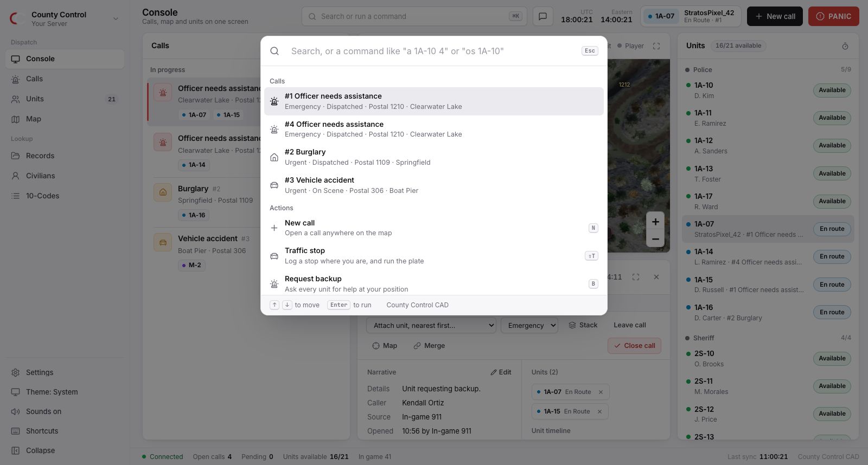The height and width of the screenshot is (465, 868).
Task: Remove unit 1A-15 from the call
Action: (599, 411)
